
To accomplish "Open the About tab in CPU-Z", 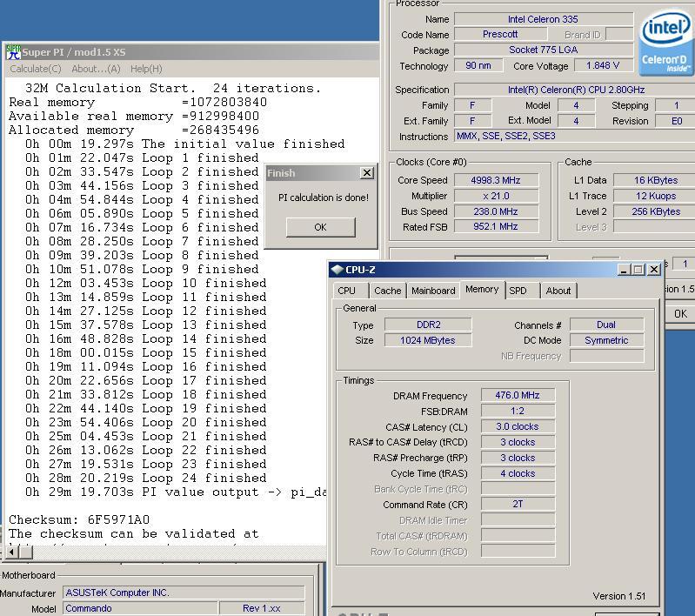I will pos(558,291).
